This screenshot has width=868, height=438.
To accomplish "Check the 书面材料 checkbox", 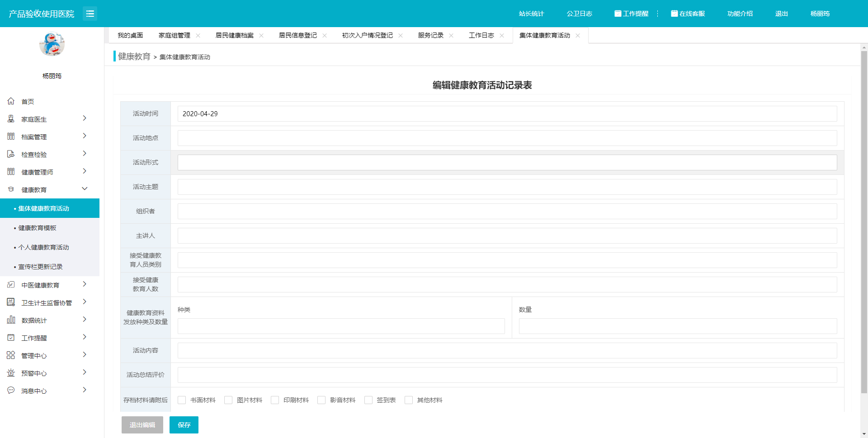I will [x=182, y=400].
